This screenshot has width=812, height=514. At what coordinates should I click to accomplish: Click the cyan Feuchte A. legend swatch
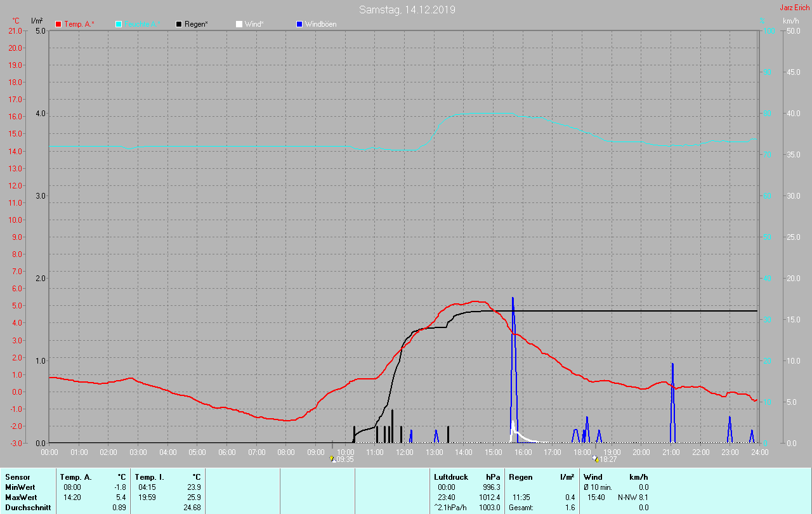119,24
